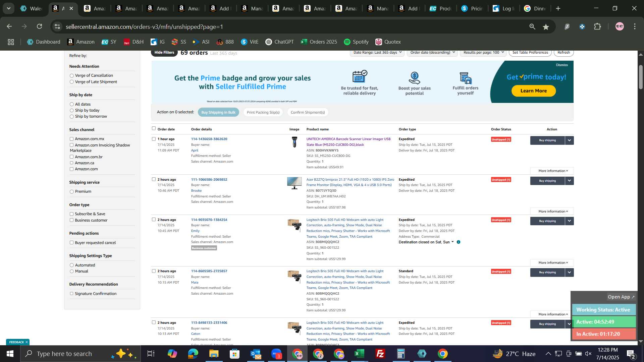The image size is (644, 362).
Task: Expand Destination closed on Sat, Sun arrow
Action: [x=452, y=242]
